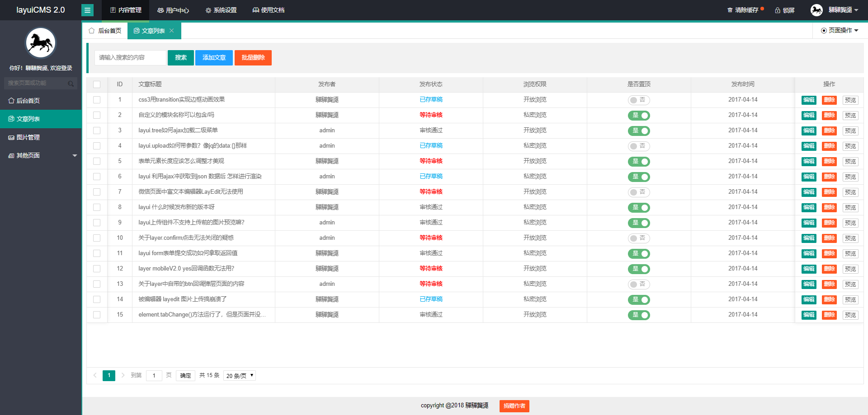Click 删除 button for article ID 1
The height and width of the screenshot is (415, 868).
pyautogui.click(x=829, y=100)
